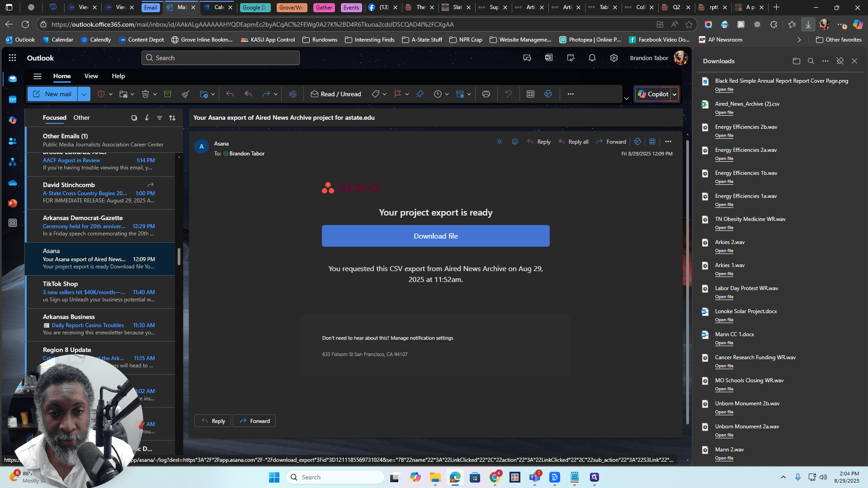Toggle the light mode sun icon
Viewport: 868px width, 488px height.
coord(499,141)
